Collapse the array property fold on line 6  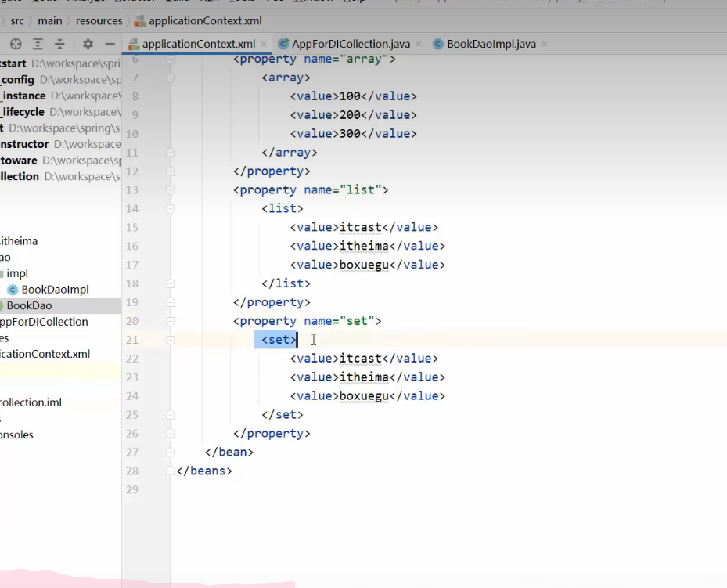(171, 60)
